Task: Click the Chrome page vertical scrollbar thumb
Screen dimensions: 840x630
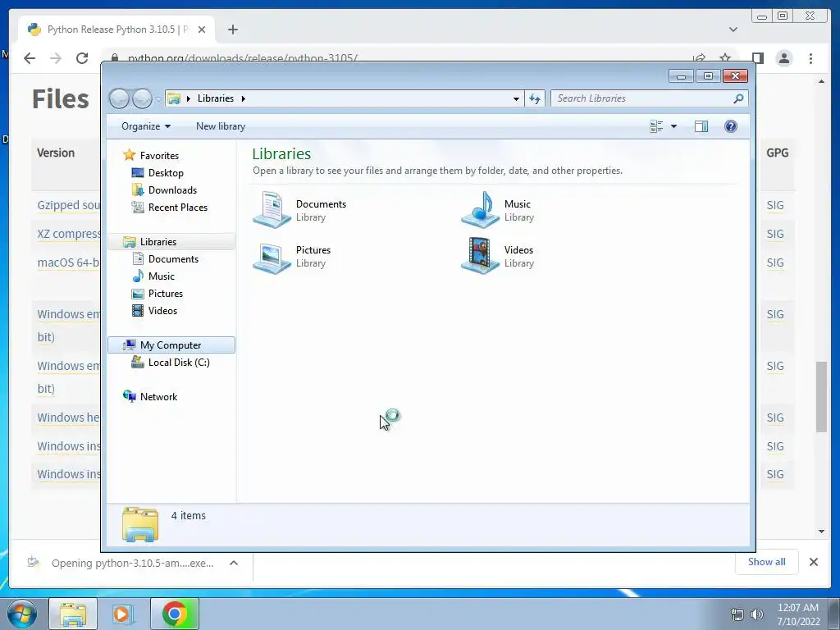Action: [x=821, y=396]
